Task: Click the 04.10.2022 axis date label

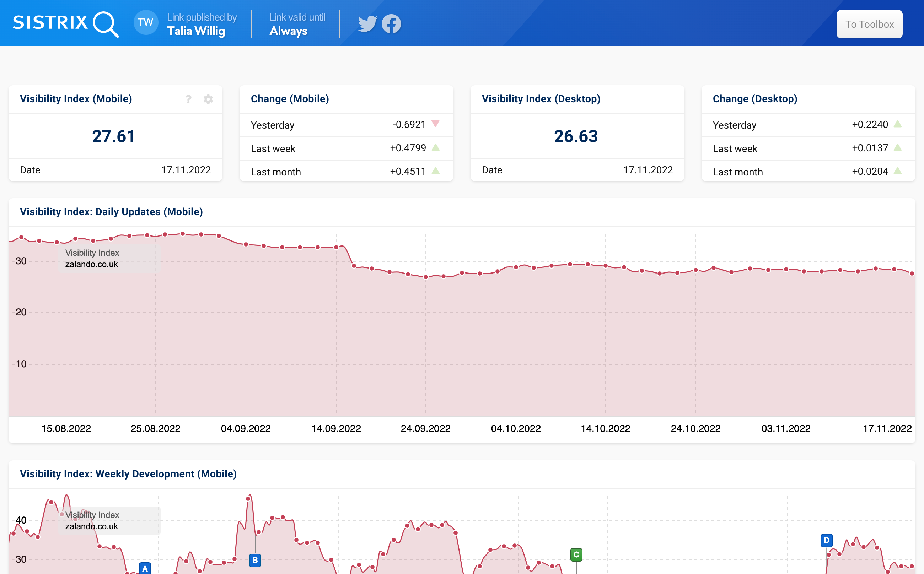Action: pyautogui.click(x=516, y=429)
